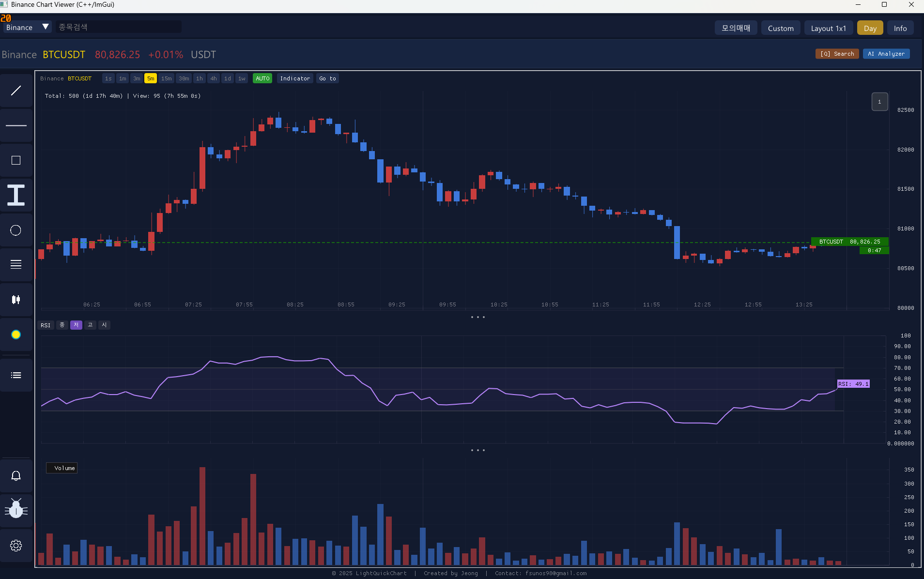Open the Layout 1x1 selector
Viewport: 924px width, 579px height.
click(829, 28)
